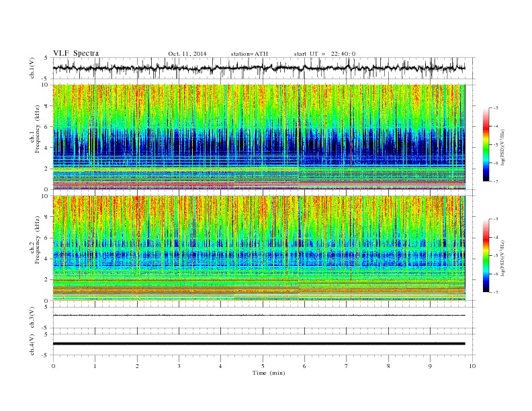532x411 pixels.
Task: Click the "Time (min)" axis label
Action: (269, 373)
